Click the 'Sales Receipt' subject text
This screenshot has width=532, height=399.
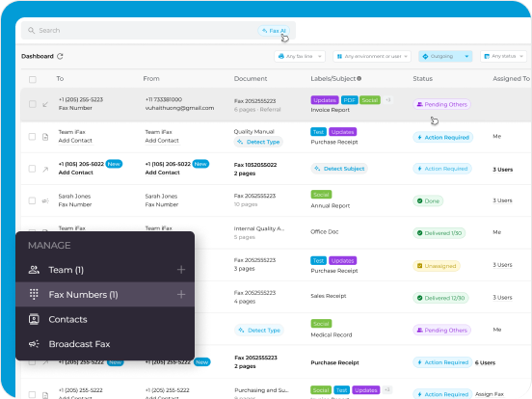[x=328, y=296]
